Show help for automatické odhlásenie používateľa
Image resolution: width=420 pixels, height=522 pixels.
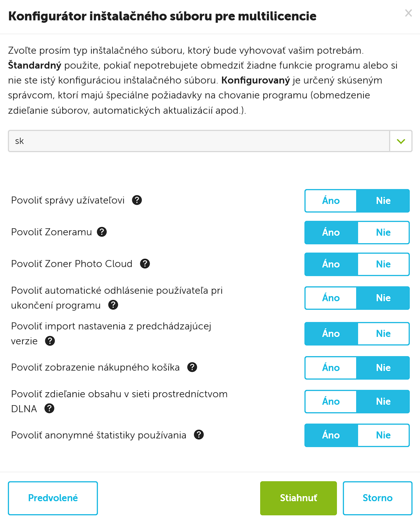[x=113, y=305]
